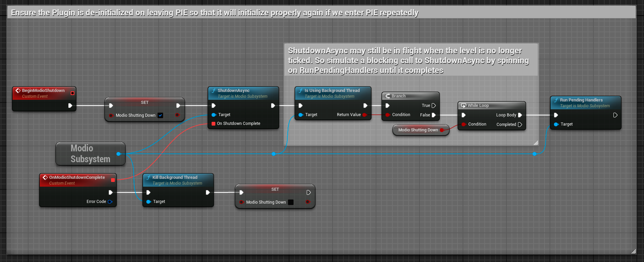Select the Run Pending Handlers node title

(x=581, y=100)
